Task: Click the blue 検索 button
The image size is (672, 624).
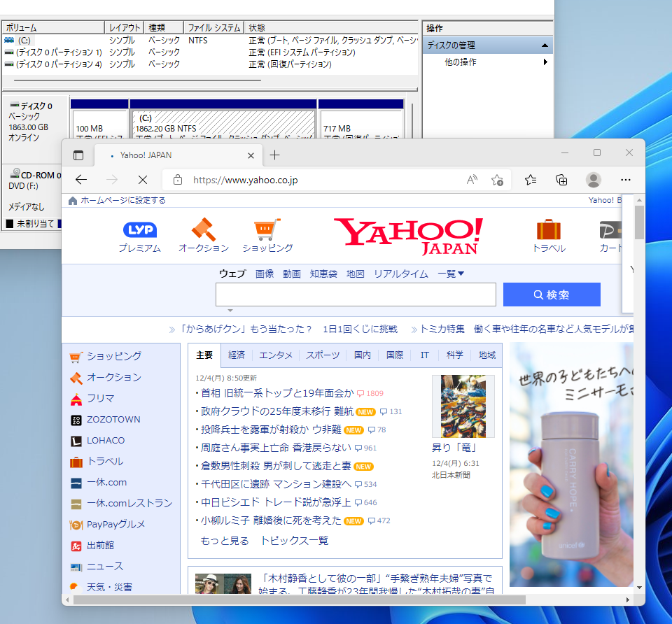Action: [x=552, y=295]
